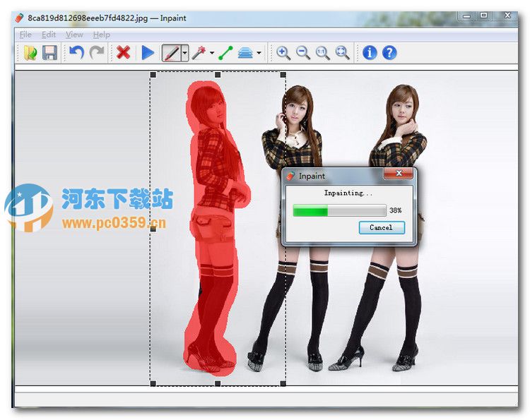The width and height of the screenshot is (530, 420).
Task: Choose the blue layers mask tool
Action: pos(245,53)
